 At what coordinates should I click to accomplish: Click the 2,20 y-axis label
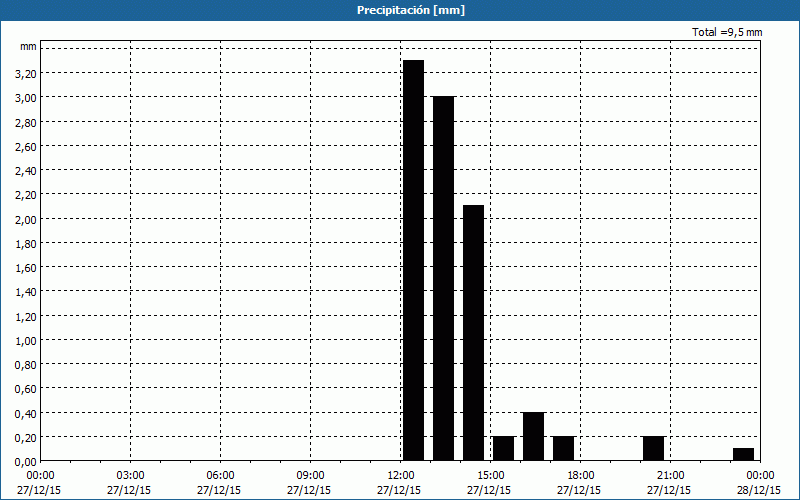click(x=26, y=195)
